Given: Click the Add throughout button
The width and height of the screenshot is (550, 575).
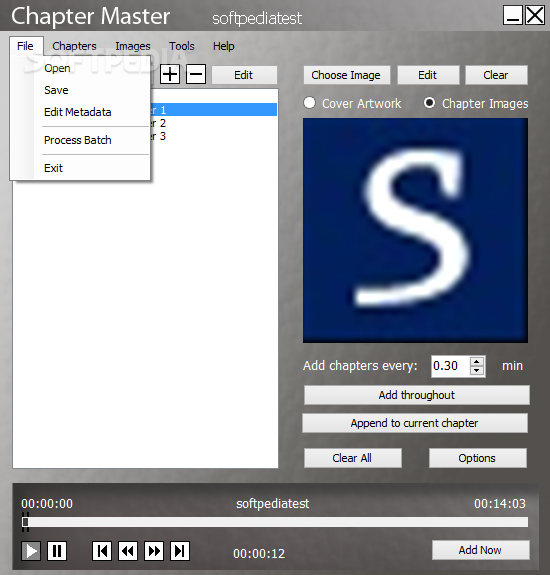Looking at the screenshot, I should pos(417,395).
